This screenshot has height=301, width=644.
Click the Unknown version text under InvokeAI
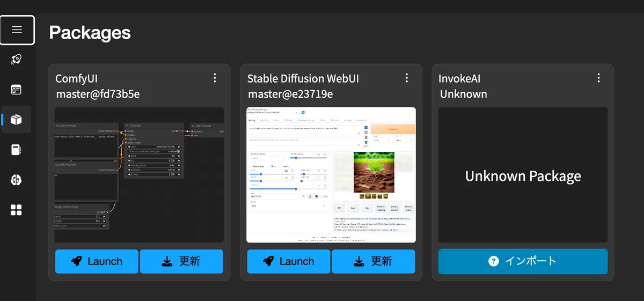(464, 94)
